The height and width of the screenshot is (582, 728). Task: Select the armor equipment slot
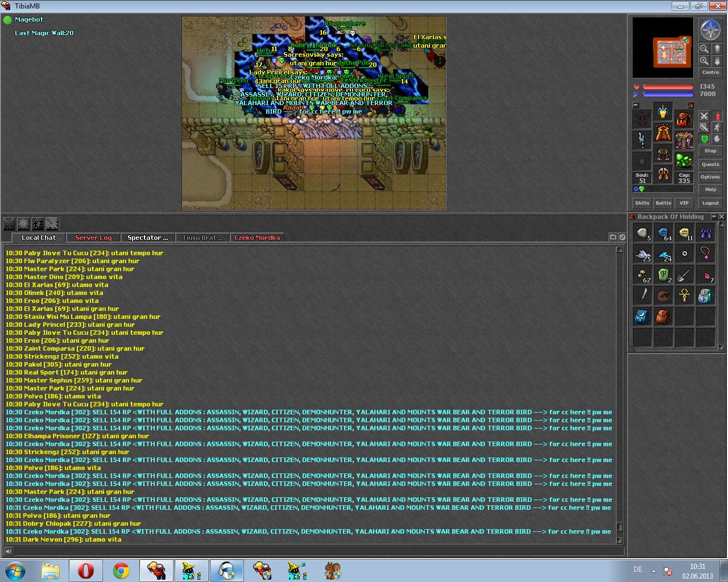(x=663, y=132)
